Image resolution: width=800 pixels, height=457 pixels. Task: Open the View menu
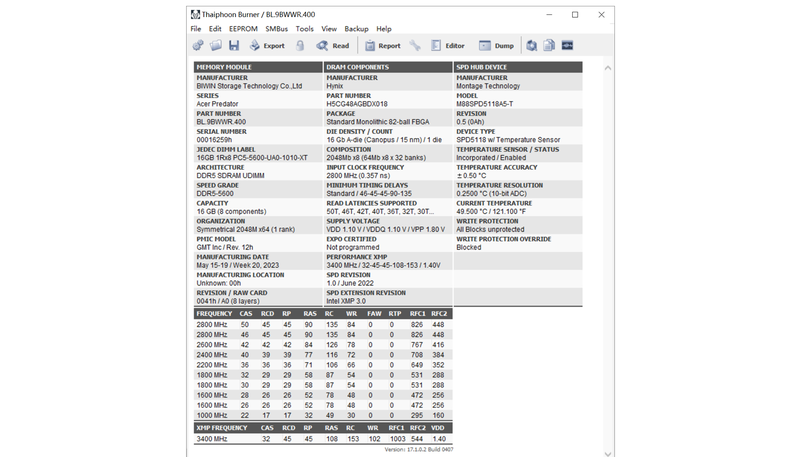pos(329,29)
